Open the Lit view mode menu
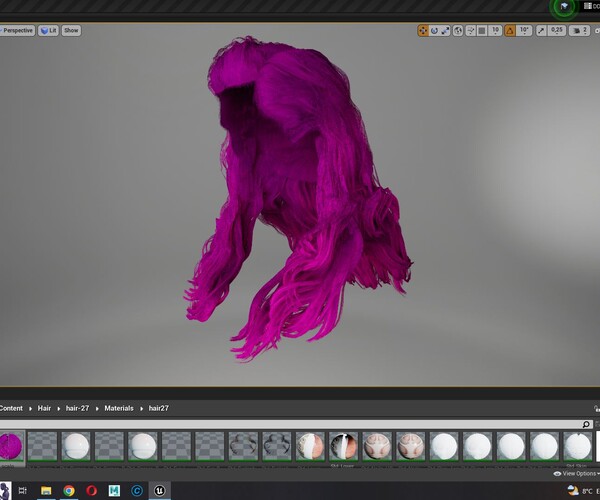The height and width of the screenshot is (500, 600). [x=48, y=31]
